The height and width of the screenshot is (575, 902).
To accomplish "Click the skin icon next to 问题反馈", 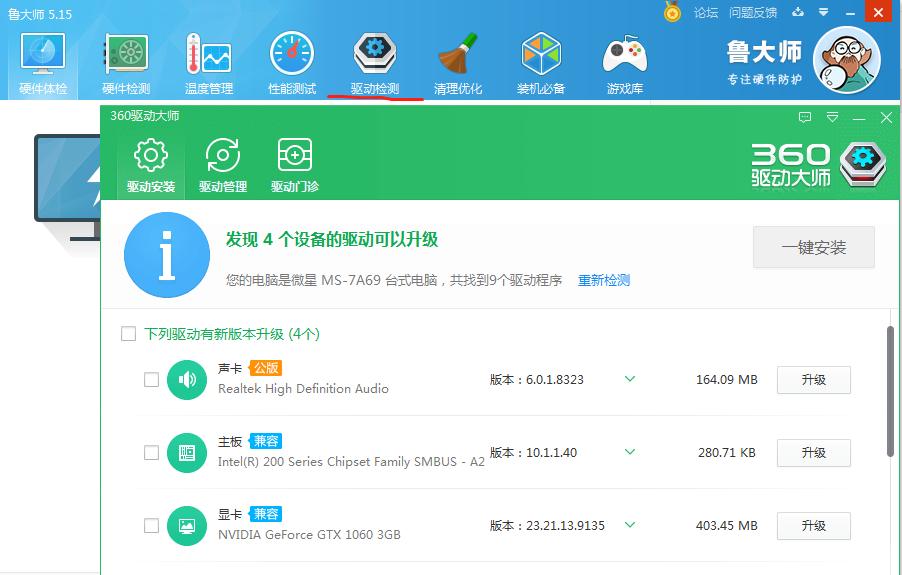I will click(798, 12).
